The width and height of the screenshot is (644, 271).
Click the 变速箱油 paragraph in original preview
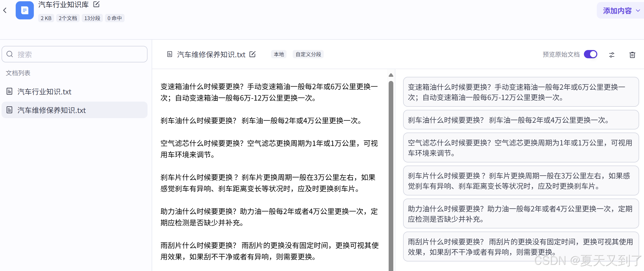tap(269, 92)
